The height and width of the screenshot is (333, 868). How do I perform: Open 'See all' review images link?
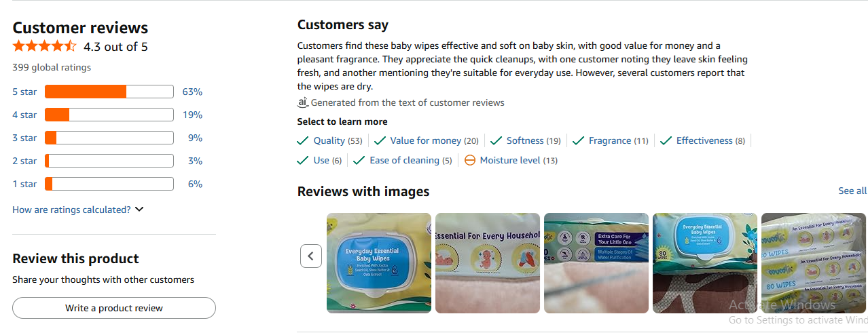click(x=852, y=191)
